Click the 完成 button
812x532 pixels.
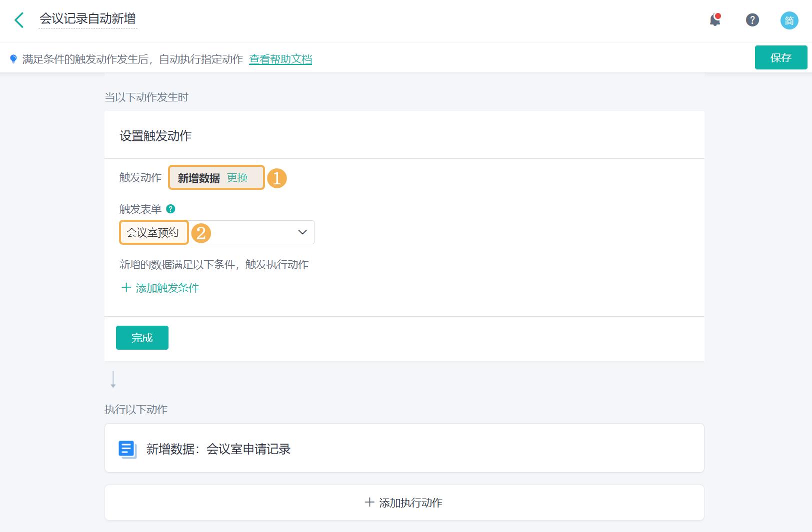pyautogui.click(x=142, y=338)
